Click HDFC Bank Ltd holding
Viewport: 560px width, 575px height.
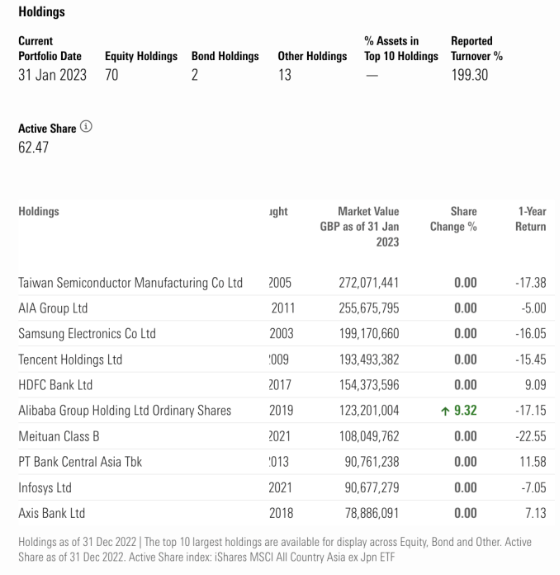pos(55,385)
